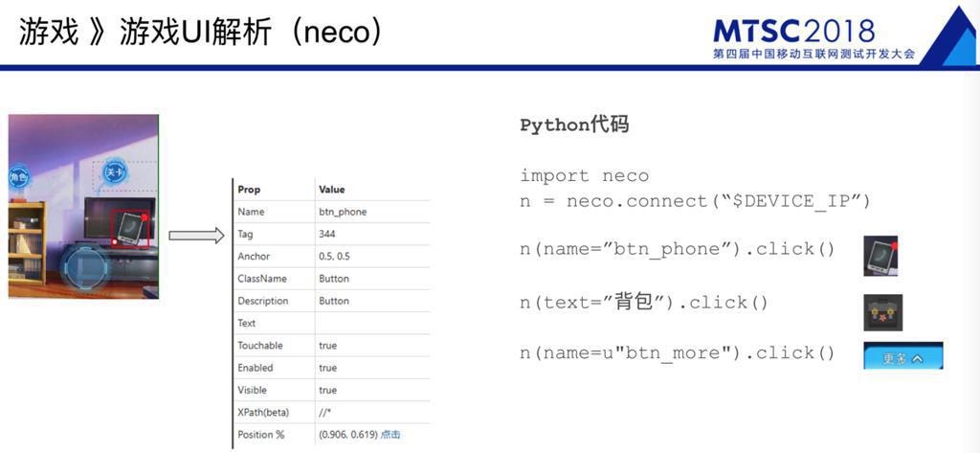This screenshot has height=453, width=980.
Task: Click the XPath(beta) value cell
Action: pyautogui.click(x=325, y=412)
